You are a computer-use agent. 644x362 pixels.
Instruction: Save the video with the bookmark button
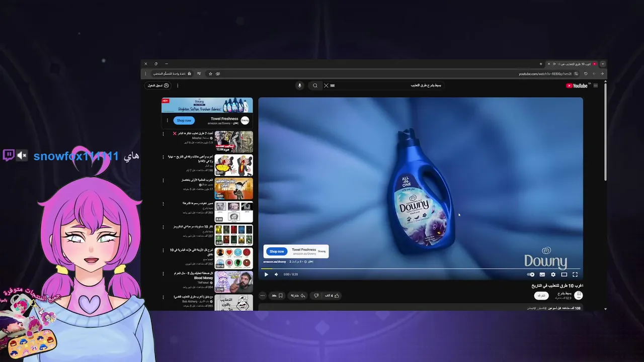(x=278, y=296)
